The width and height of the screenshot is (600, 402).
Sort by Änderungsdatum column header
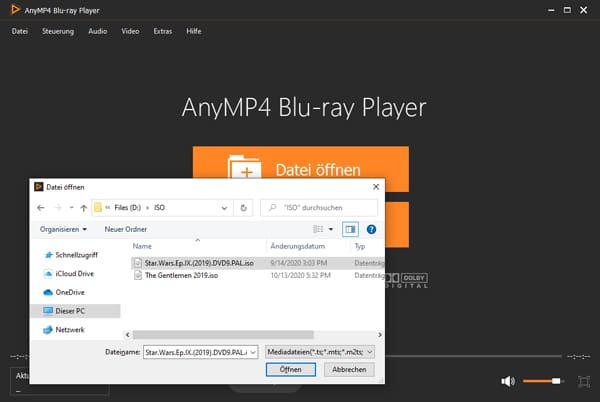tap(297, 246)
